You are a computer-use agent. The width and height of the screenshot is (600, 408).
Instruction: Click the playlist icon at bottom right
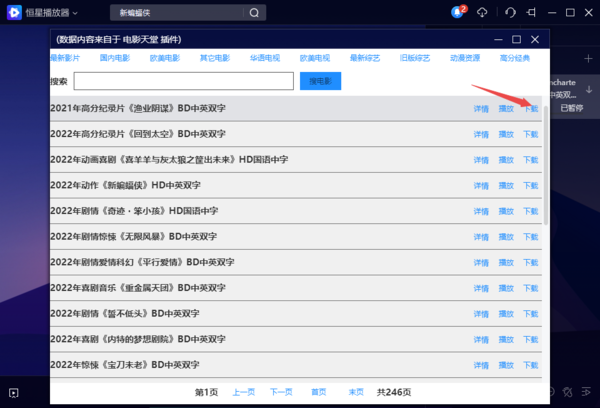[586, 392]
